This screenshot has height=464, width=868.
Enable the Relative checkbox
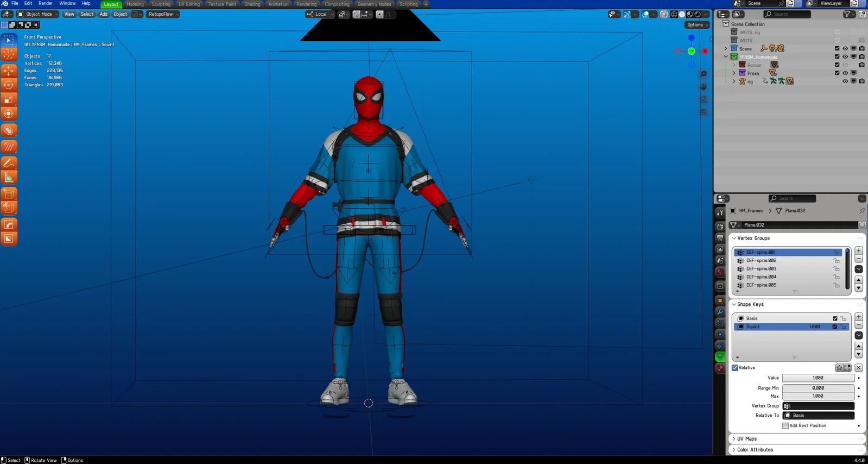(735, 368)
